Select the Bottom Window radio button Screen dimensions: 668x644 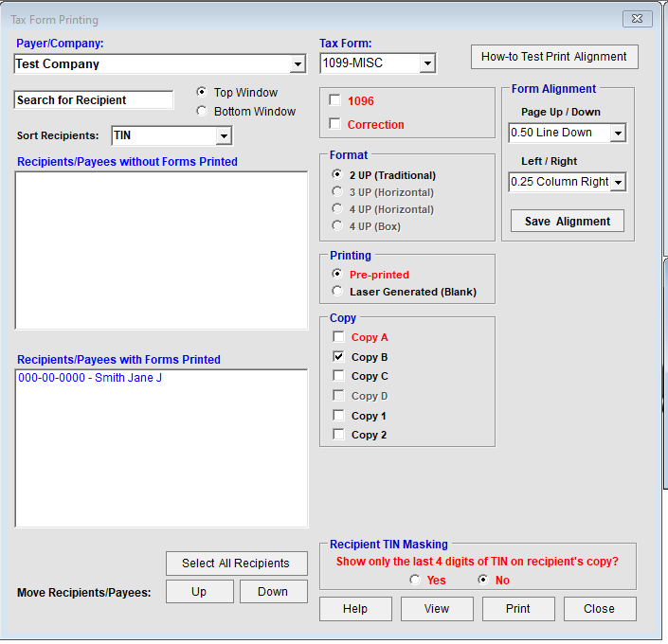pyautogui.click(x=201, y=112)
